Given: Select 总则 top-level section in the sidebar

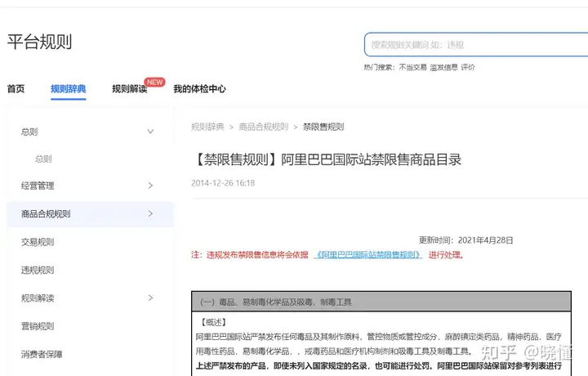Looking at the screenshot, I should click(x=29, y=132).
